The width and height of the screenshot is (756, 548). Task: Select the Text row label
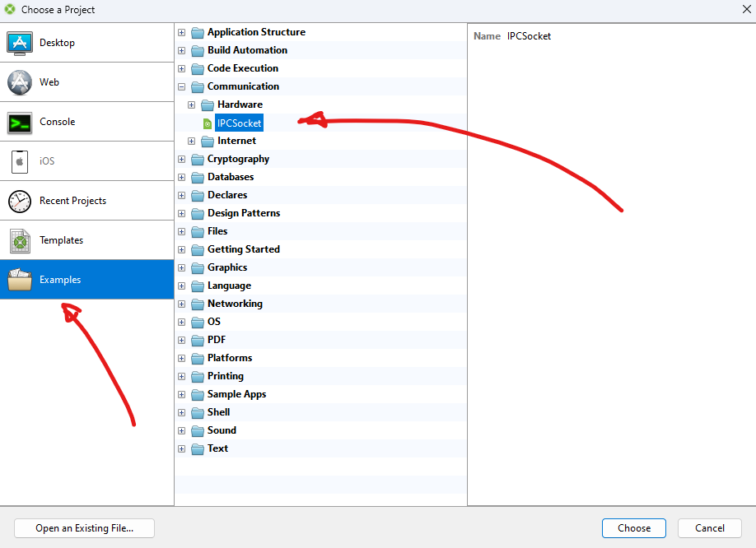tap(218, 448)
